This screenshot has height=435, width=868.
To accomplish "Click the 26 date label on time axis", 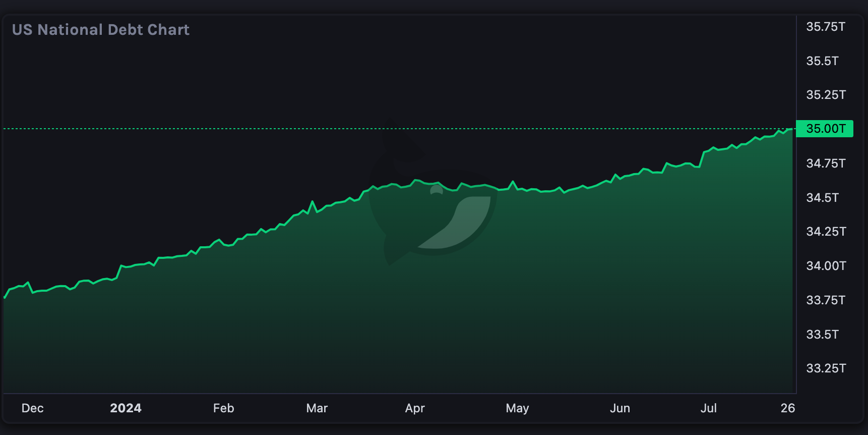I will pos(787,408).
